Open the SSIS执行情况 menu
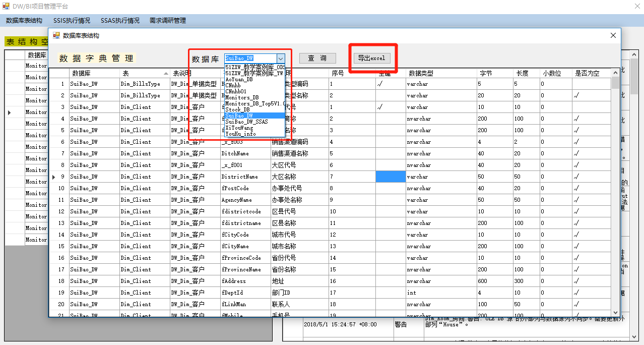 coord(72,21)
